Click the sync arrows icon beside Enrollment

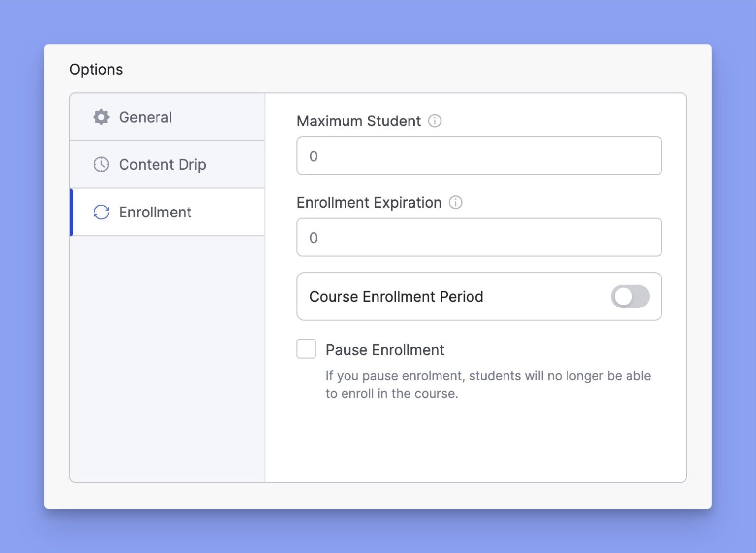(x=101, y=212)
